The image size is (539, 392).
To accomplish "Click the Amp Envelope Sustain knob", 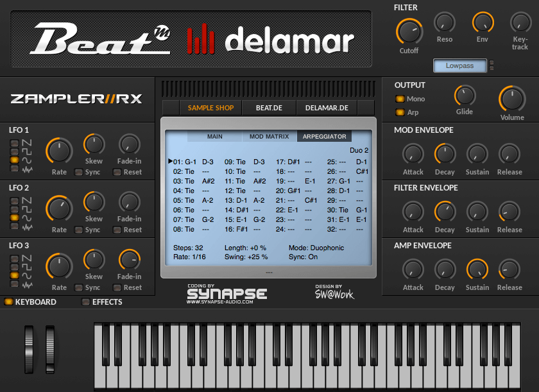I will [x=477, y=269].
